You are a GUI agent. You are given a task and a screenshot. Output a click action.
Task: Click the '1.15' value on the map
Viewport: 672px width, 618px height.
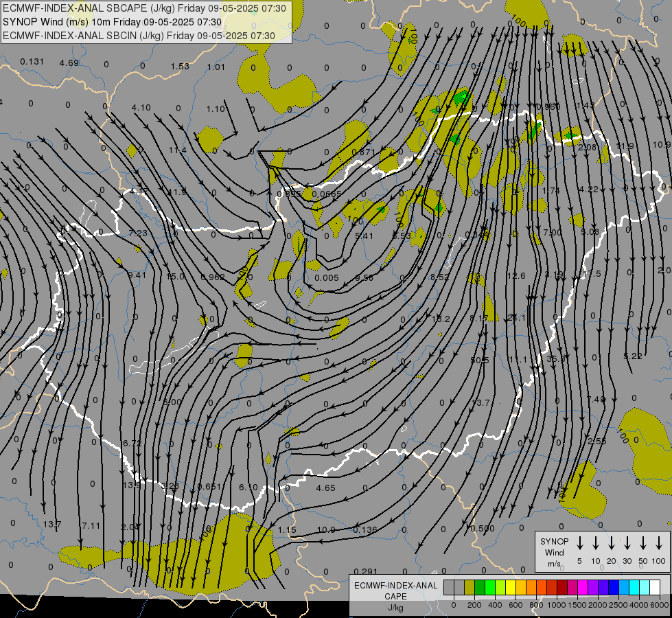[287, 530]
